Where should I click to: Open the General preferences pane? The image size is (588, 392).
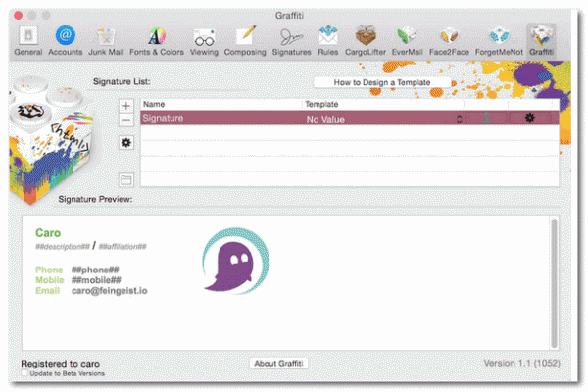click(x=28, y=41)
